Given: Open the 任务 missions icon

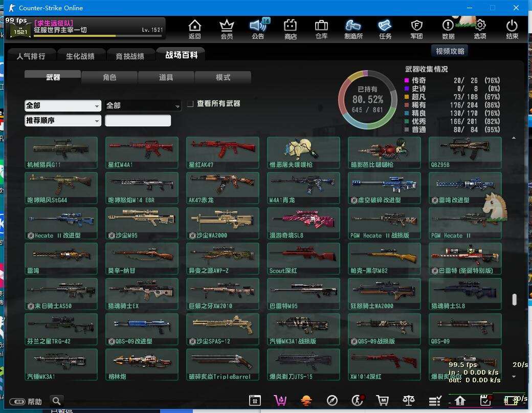Looking at the screenshot, I should coord(385,29).
